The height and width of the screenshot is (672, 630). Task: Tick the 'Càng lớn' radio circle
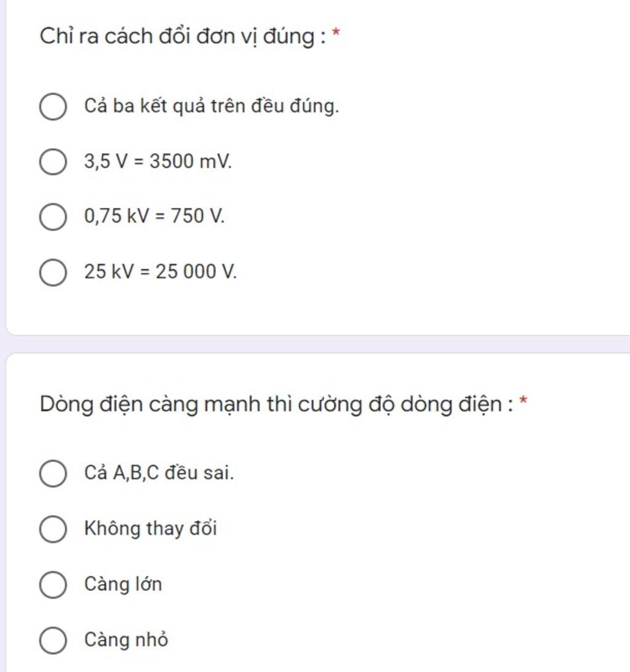tap(53, 585)
